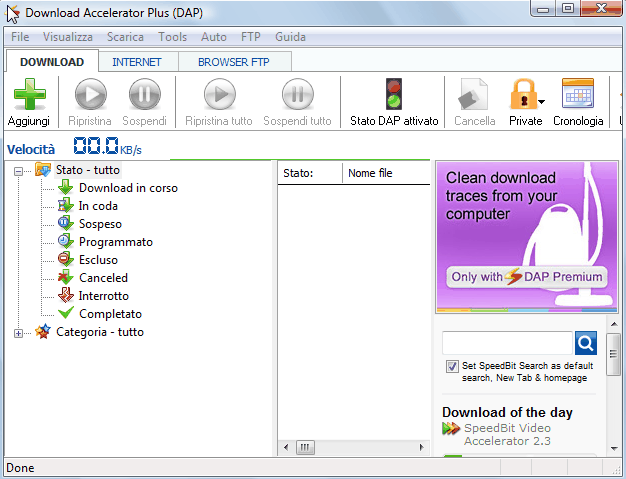The height and width of the screenshot is (479, 626).
Task: Click the green plus Aggiungi icon
Action: [30, 94]
